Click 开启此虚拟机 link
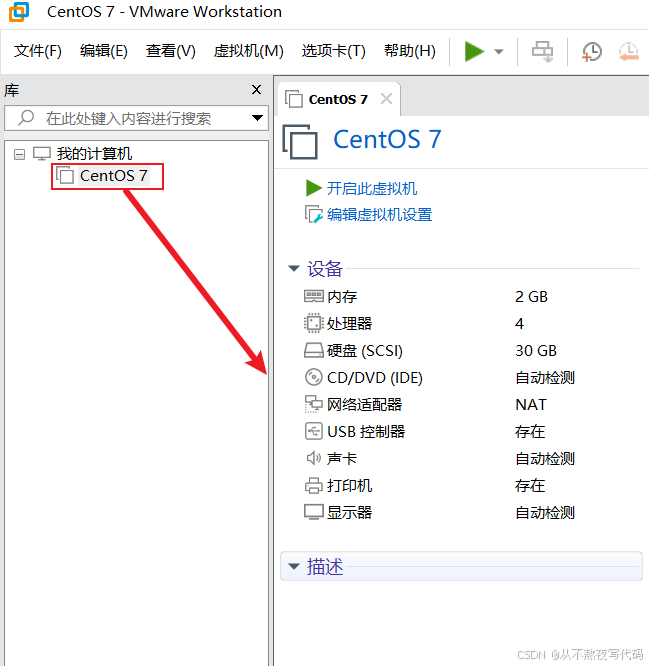This screenshot has height=666, width=649. [372, 188]
